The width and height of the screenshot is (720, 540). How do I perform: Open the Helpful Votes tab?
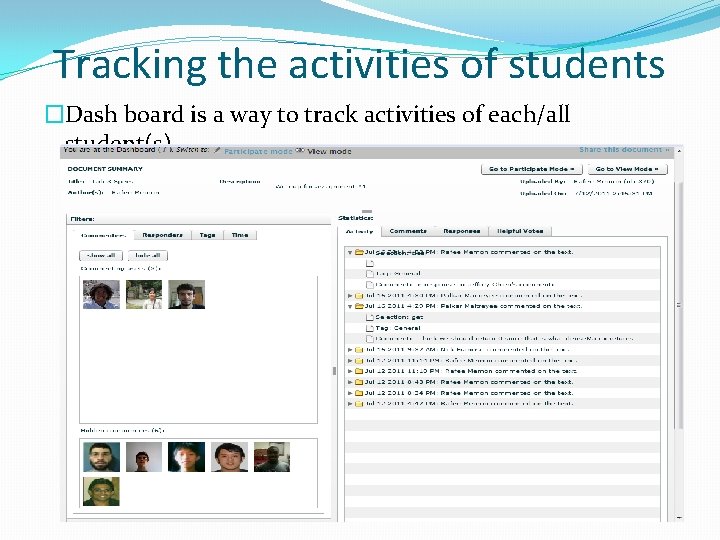click(x=520, y=231)
